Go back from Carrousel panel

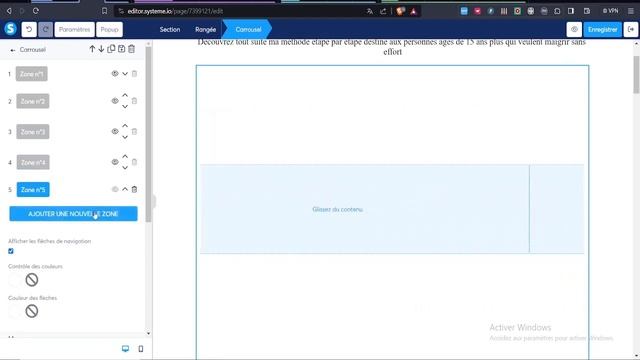[x=13, y=50]
